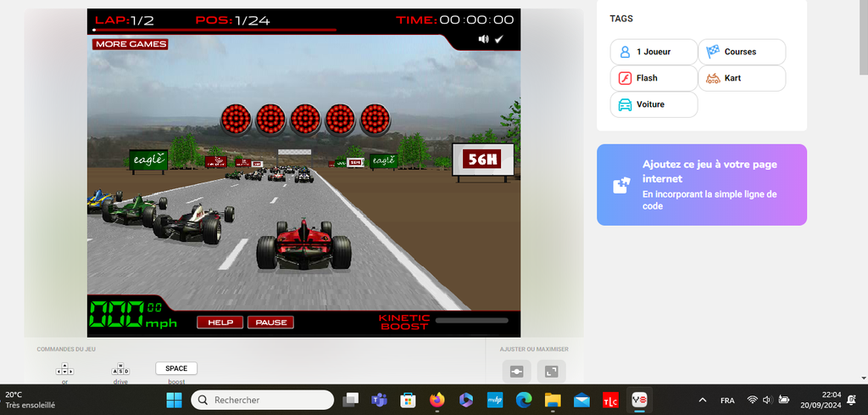Maximize the game to fullscreen
The width and height of the screenshot is (868, 415).
(x=551, y=372)
